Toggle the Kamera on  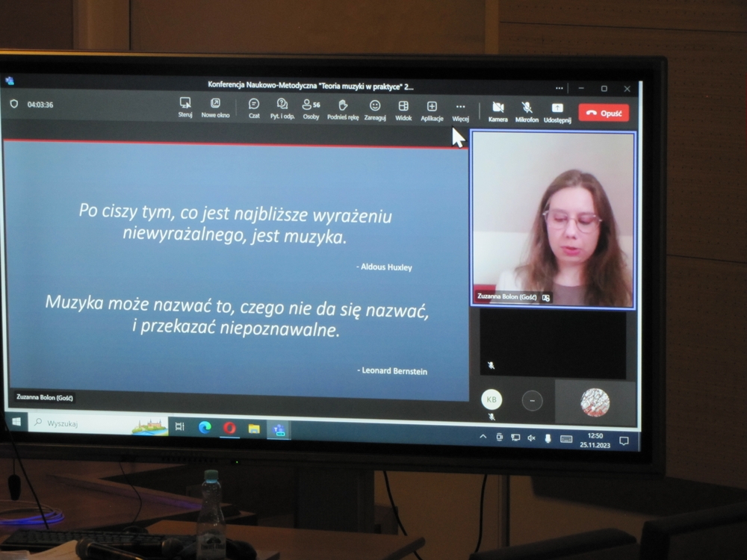coord(498,111)
